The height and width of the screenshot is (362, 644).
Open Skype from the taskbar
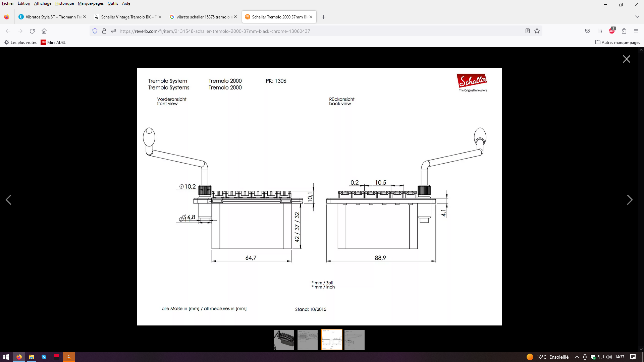44,357
